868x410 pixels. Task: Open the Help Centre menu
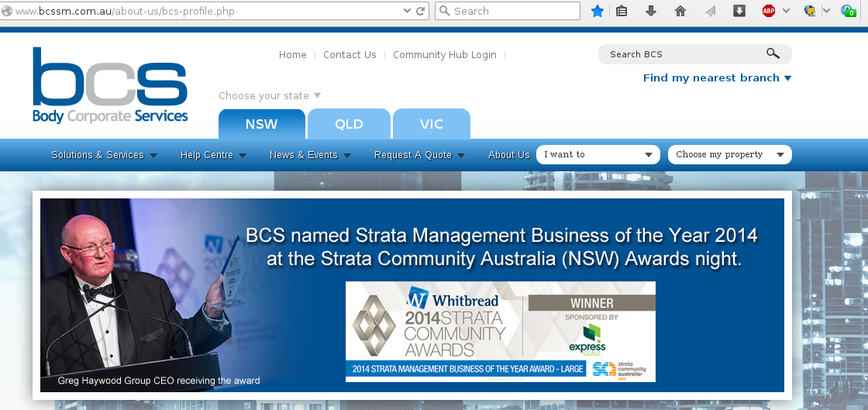213,155
